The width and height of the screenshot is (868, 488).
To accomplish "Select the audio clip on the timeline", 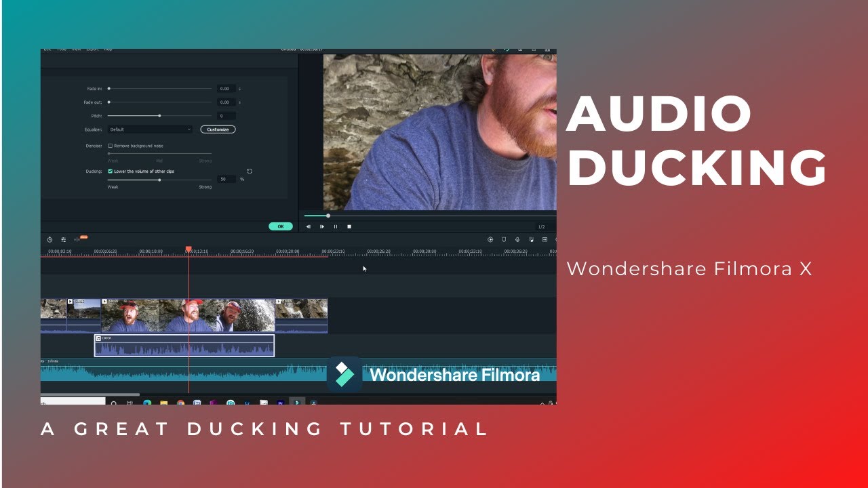I will (183, 346).
